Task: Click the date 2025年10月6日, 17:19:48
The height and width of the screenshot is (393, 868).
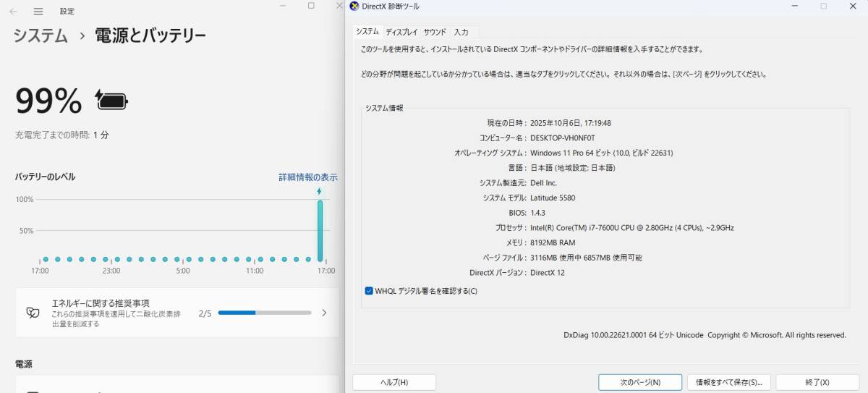Action: tap(571, 123)
